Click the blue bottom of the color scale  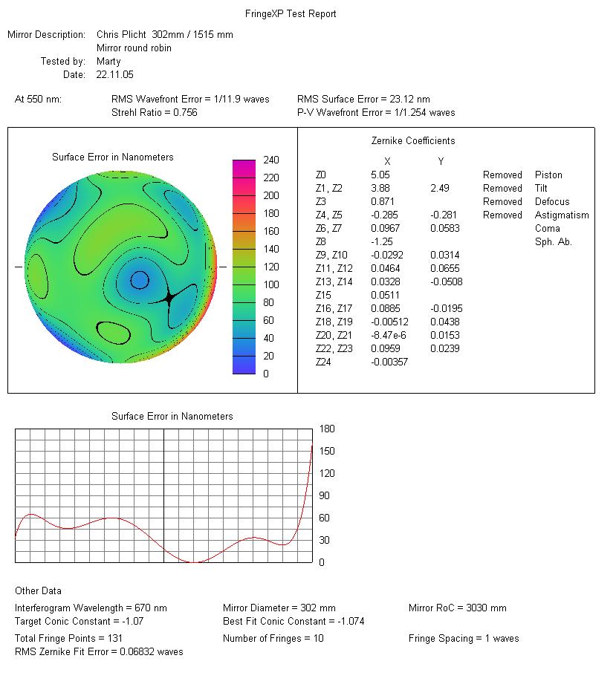244,365
